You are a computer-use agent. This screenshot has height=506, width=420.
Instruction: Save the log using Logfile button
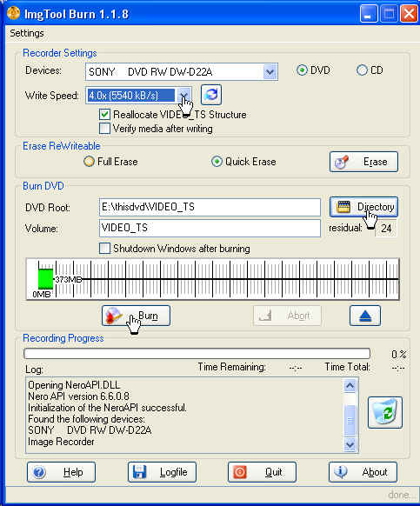162,472
